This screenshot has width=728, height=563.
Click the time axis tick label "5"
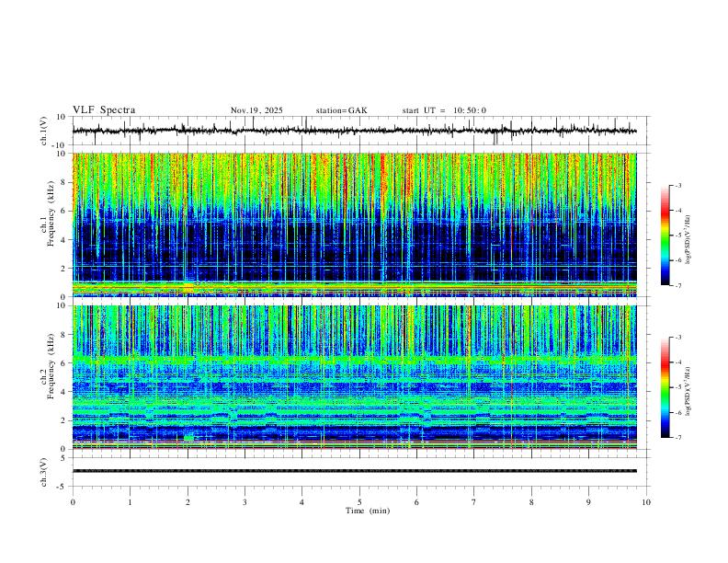(x=359, y=502)
